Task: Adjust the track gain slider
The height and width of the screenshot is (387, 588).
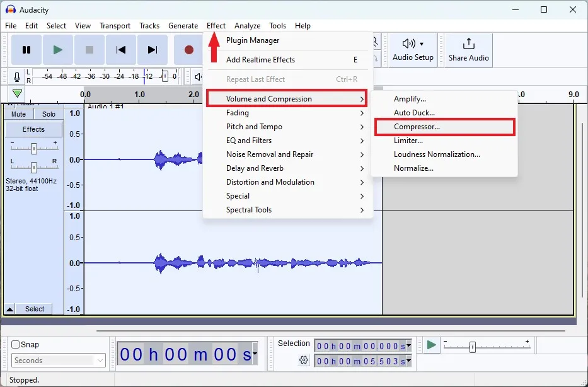Action: coord(34,149)
